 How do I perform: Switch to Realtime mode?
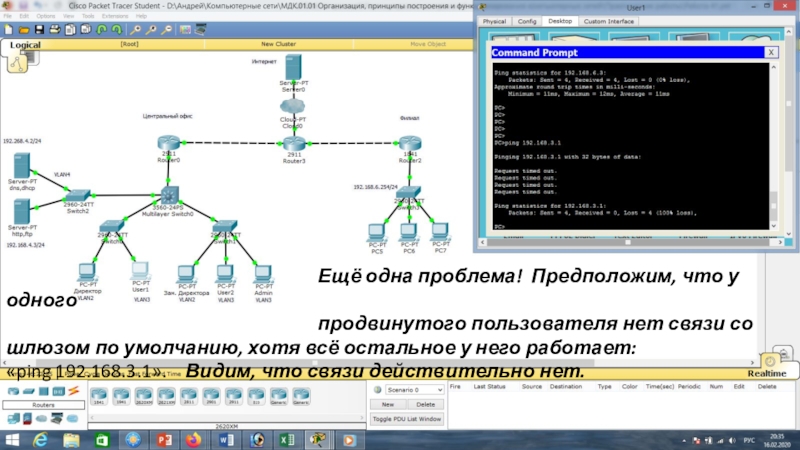tap(767, 373)
